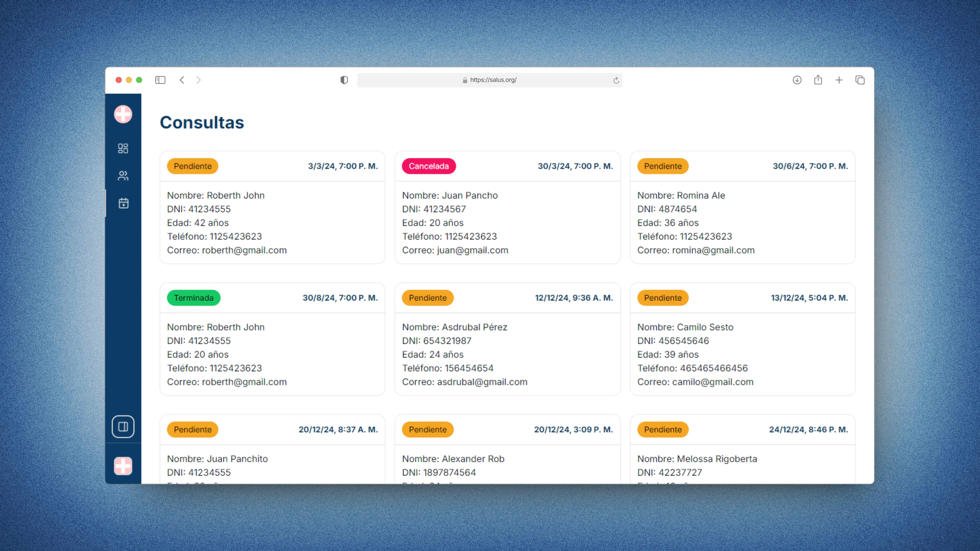The image size is (980, 551).
Task: Click date 20/12/24, 8:37 A. M.
Action: click(338, 429)
